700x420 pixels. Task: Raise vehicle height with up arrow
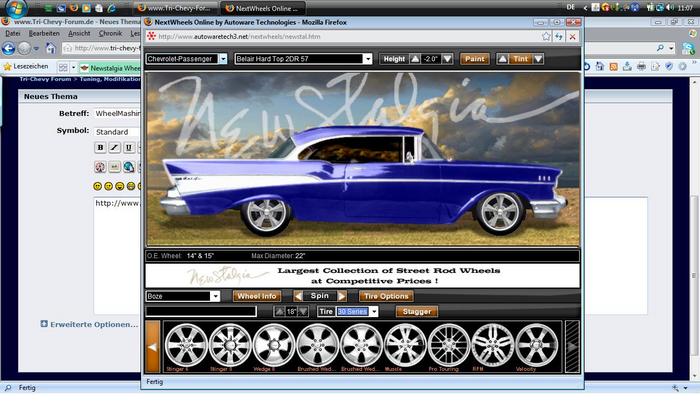[415, 59]
